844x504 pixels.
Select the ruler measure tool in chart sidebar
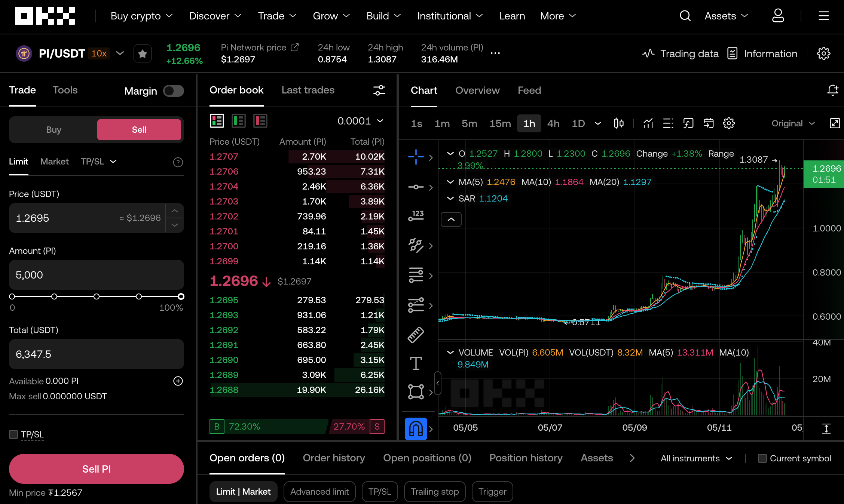[x=416, y=335]
